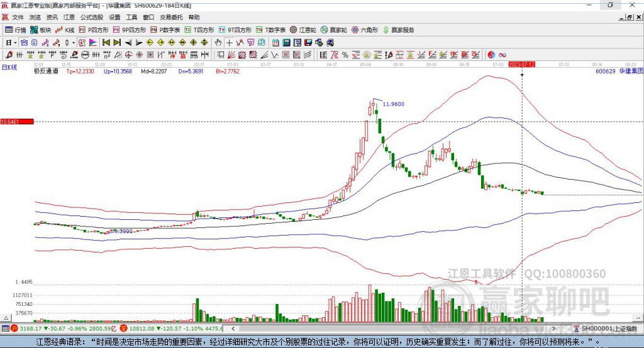The height and width of the screenshot is (348, 644).
Task: Open the 文件 menu
Action: click(x=18, y=17)
